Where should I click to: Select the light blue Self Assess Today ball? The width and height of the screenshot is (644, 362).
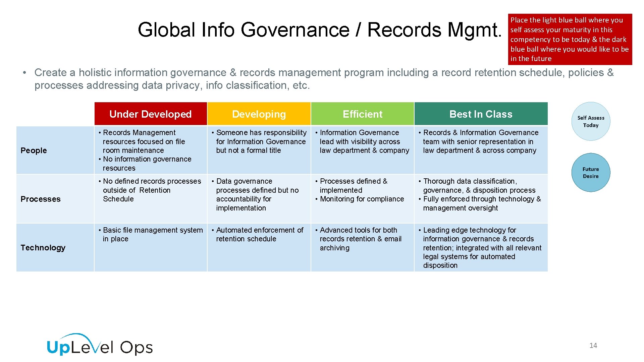tap(591, 121)
